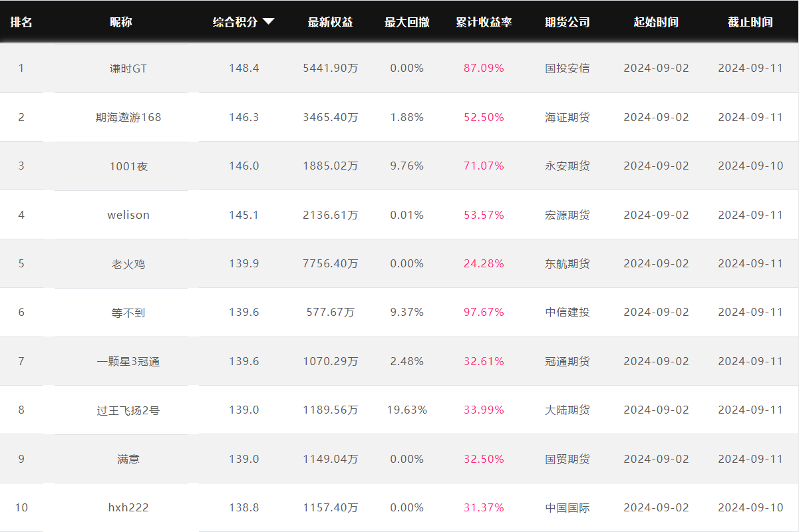
Task: Select return rate 24.28%
Action: tap(484, 263)
